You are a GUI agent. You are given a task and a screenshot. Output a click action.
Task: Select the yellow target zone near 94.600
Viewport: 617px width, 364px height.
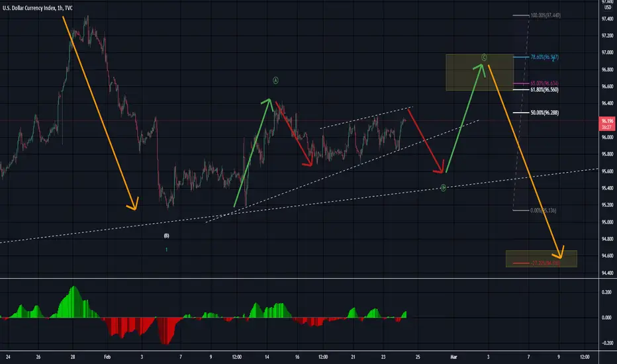pos(542,259)
